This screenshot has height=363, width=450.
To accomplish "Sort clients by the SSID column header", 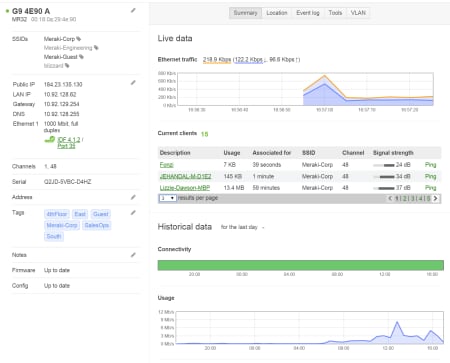I will [x=309, y=153].
